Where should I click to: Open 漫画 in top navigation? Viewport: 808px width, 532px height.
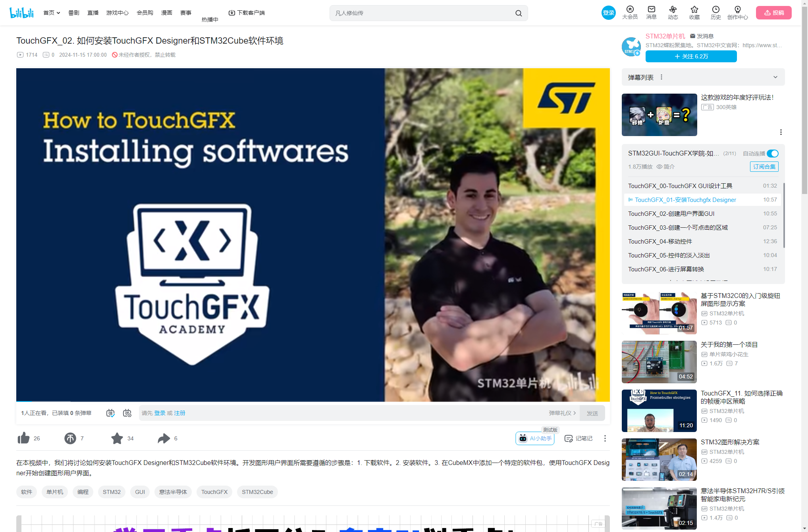tap(167, 13)
